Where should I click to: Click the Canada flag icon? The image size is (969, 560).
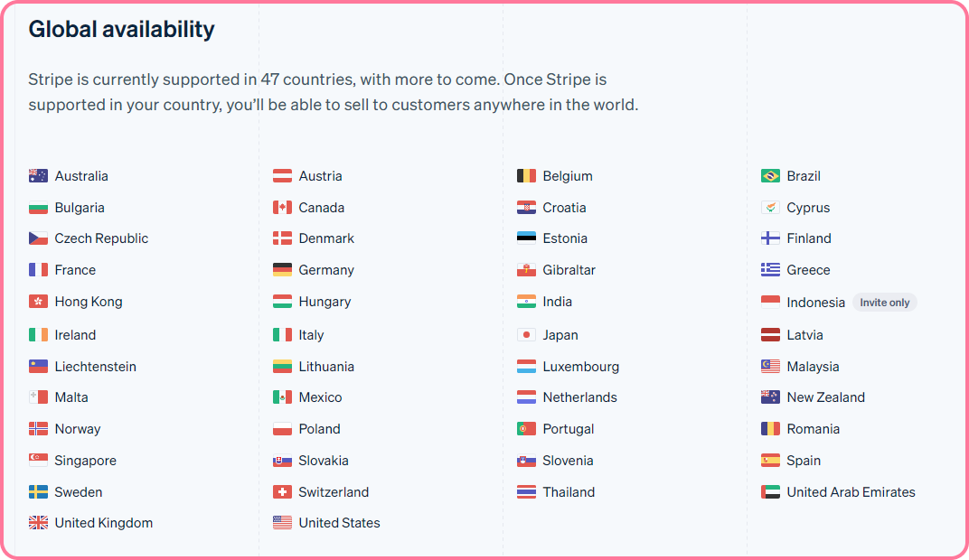click(282, 208)
